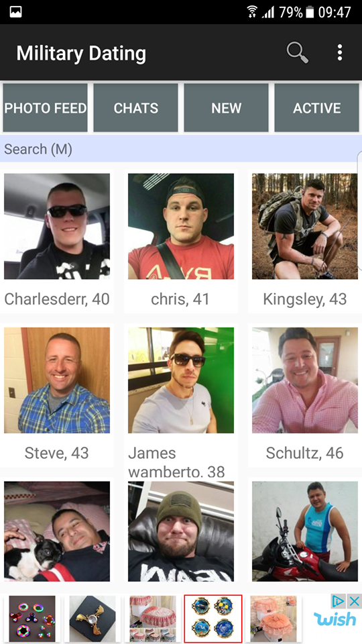
Task: Open Kingsley, 43 profile photo
Action: 305,226
